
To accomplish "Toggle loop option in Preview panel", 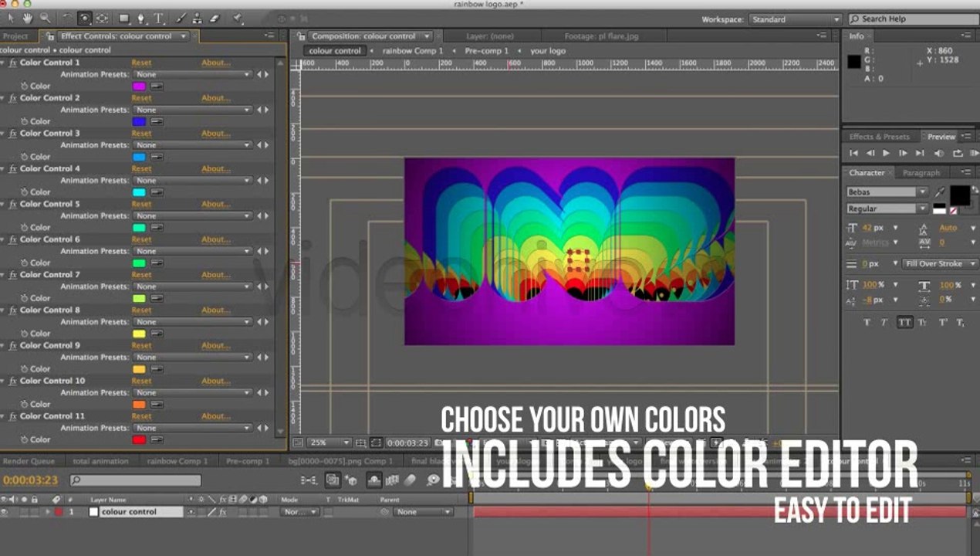I will 958,154.
